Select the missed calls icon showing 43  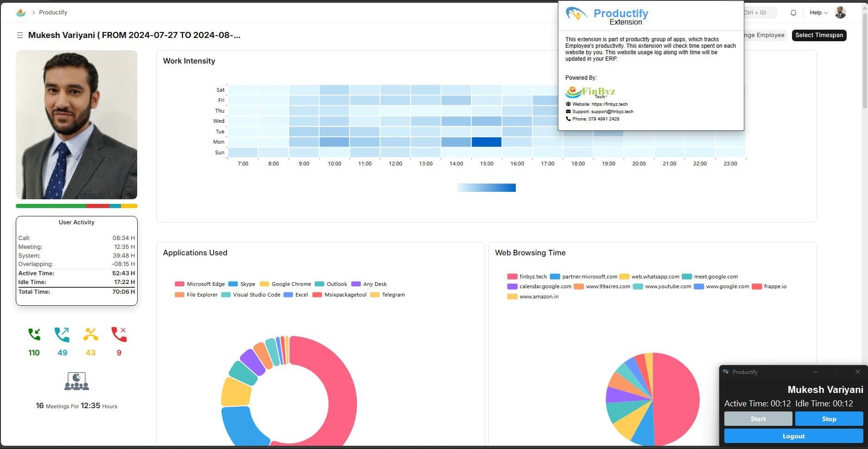90,334
